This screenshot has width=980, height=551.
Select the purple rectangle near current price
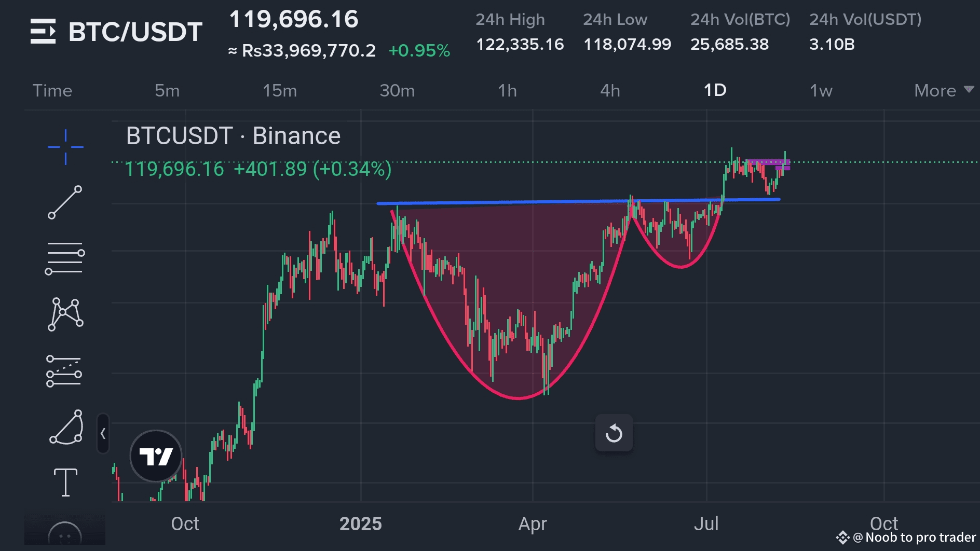(768, 163)
